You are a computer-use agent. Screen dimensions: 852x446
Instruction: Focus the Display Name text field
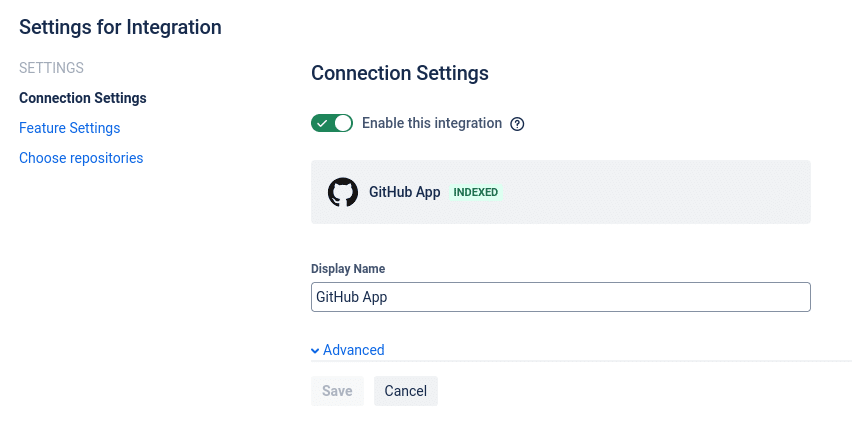[x=560, y=297]
